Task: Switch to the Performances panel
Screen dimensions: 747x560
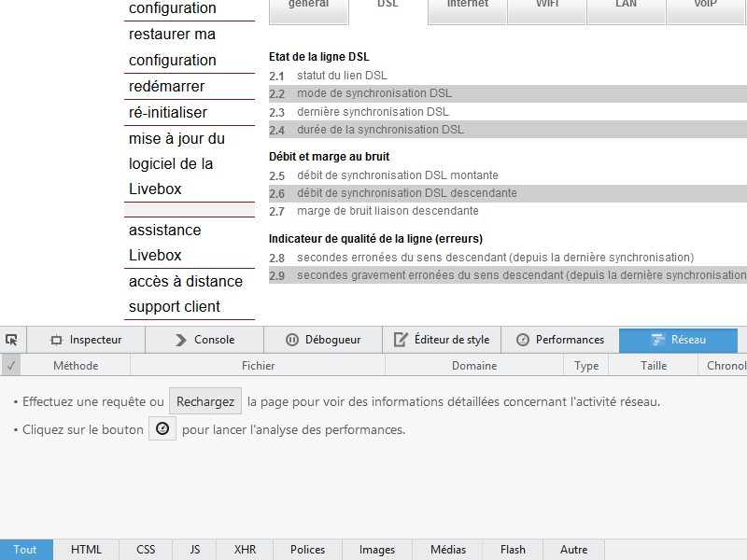Action: click(x=560, y=340)
